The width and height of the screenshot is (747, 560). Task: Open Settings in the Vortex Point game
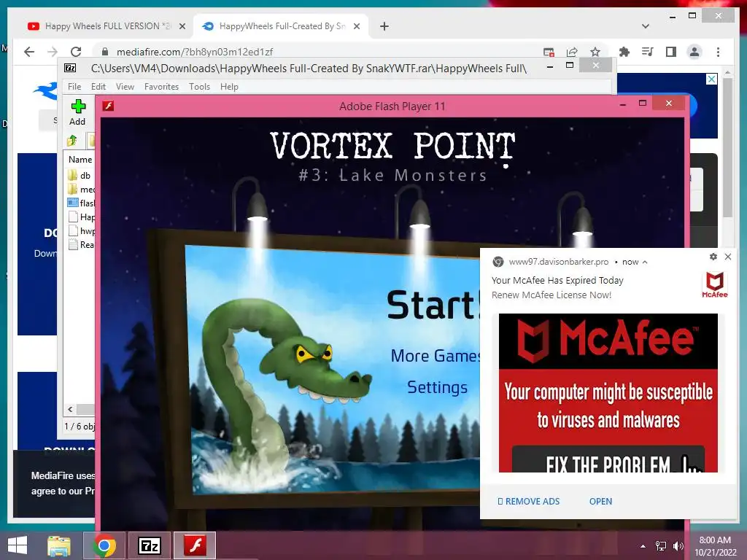(437, 387)
